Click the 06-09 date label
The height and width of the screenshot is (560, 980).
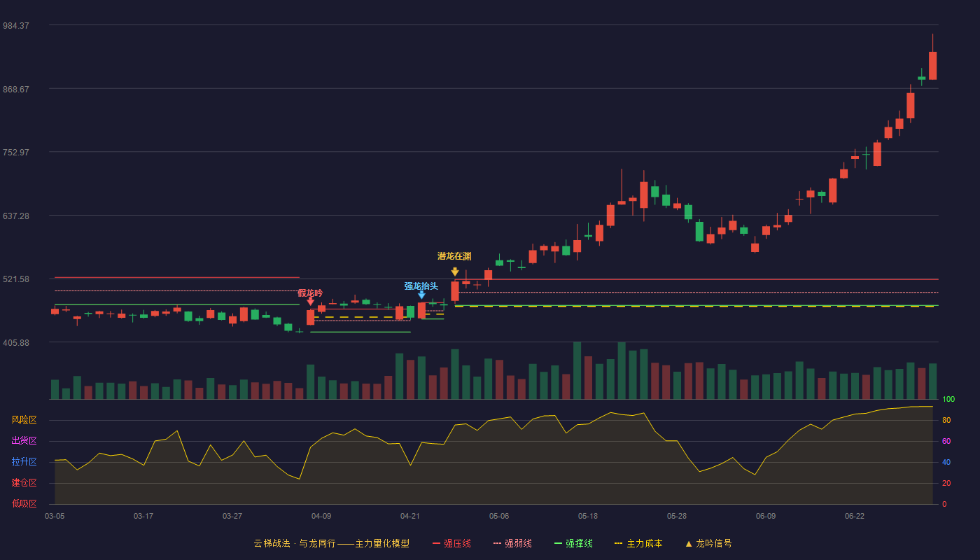766,516
